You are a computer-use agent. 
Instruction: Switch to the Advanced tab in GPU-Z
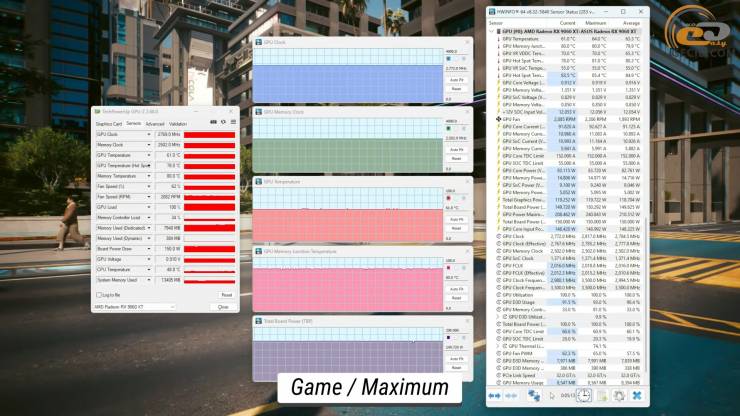pos(155,124)
